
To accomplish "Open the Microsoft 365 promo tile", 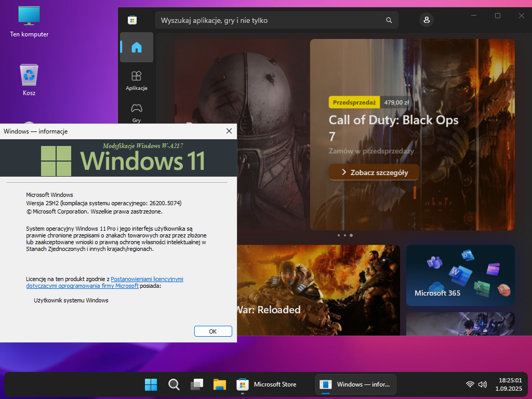I will [x=460, y=275].
